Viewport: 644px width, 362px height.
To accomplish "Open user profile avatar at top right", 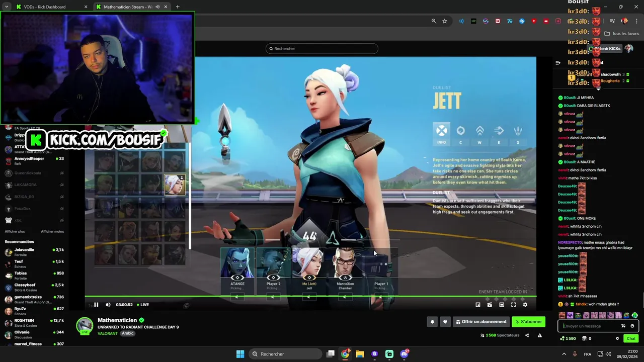I will [x=629, y=48].
